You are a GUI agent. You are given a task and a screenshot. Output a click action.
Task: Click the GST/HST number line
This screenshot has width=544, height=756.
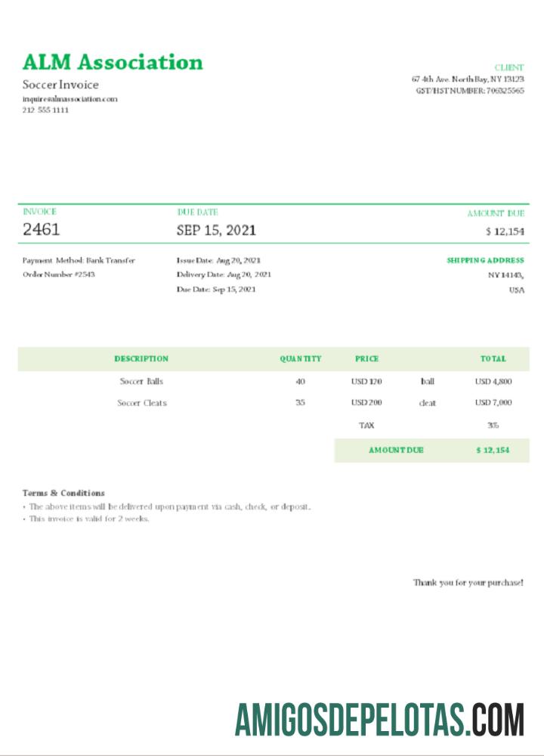click(469, 90)
